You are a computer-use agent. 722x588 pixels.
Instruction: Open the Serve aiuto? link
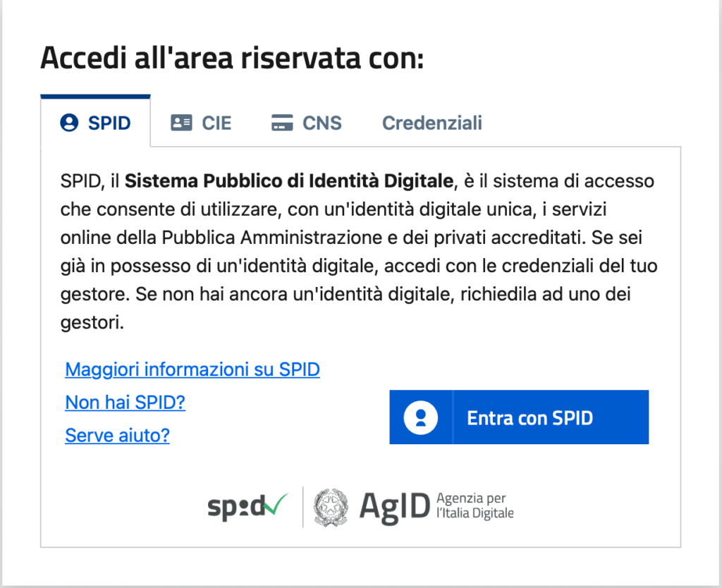118,435
